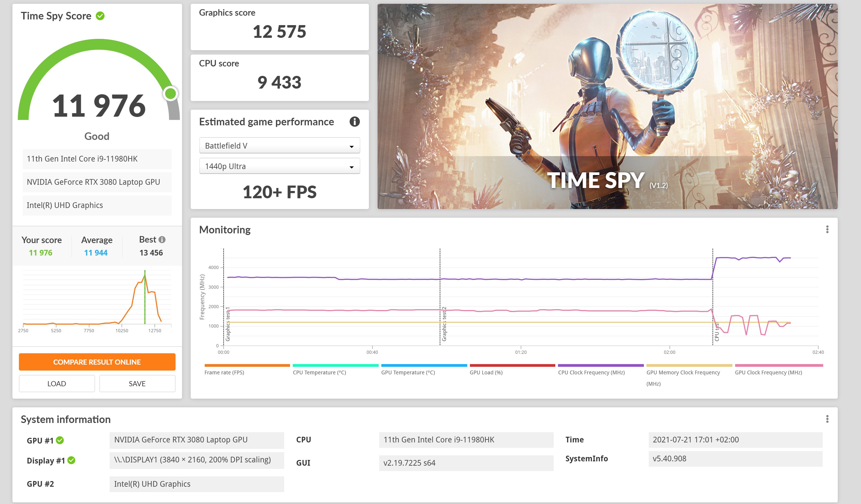
Task: Click the green validation check next to Time Spy Score
Action: pyautogui.click(x=100, y=16)
